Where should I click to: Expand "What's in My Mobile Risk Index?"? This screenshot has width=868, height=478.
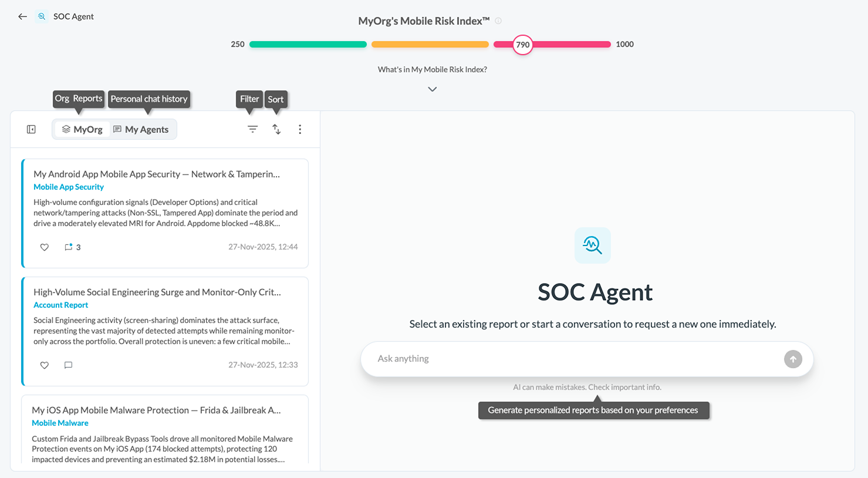pos(433,69)
